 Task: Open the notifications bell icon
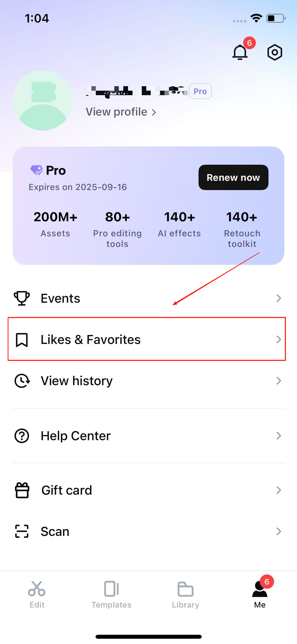(240, 52)
